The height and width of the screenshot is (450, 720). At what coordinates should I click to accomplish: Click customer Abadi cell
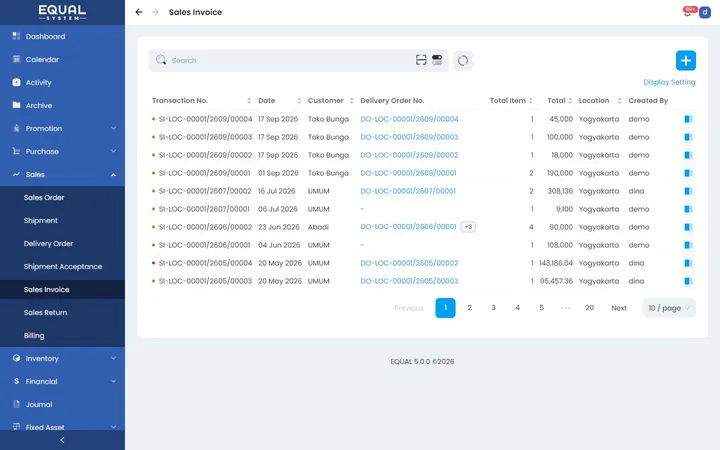318,227
